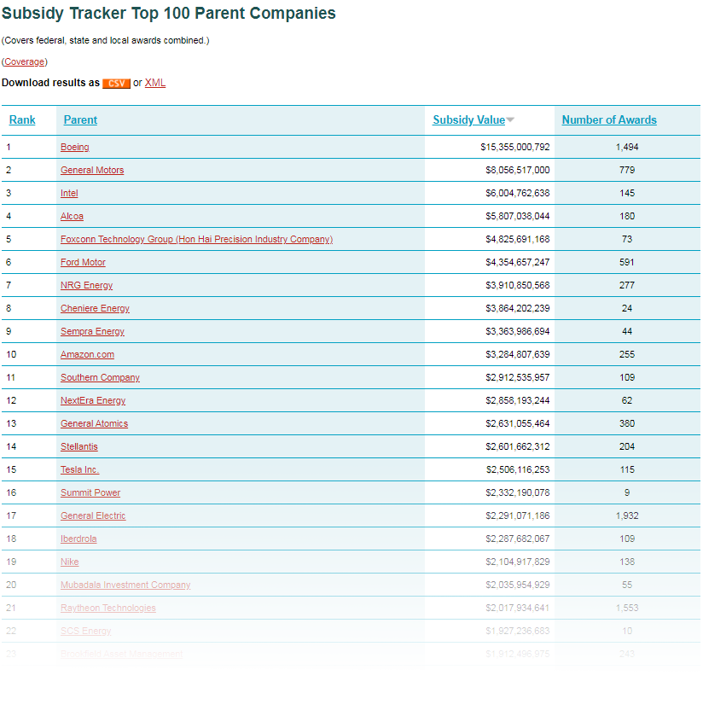The image size is (703, 728).
Task: Open the NRG Energy link
Action: click(86, 286)
